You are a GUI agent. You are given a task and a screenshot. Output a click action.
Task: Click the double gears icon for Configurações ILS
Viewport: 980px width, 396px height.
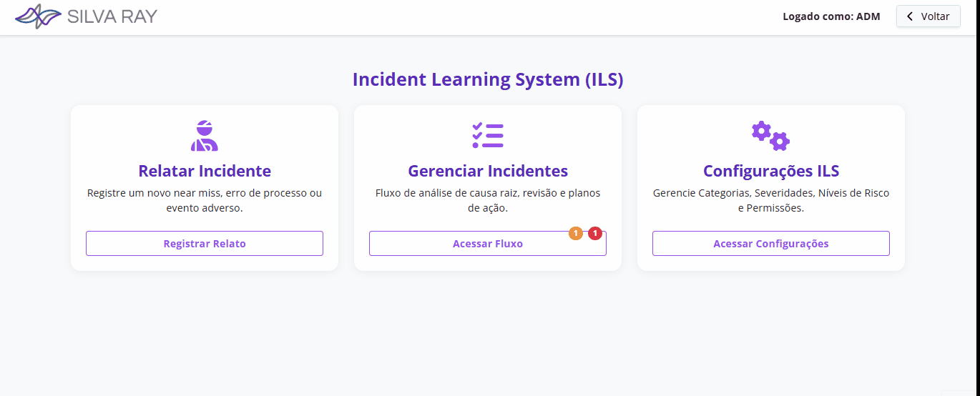point(770,136)
